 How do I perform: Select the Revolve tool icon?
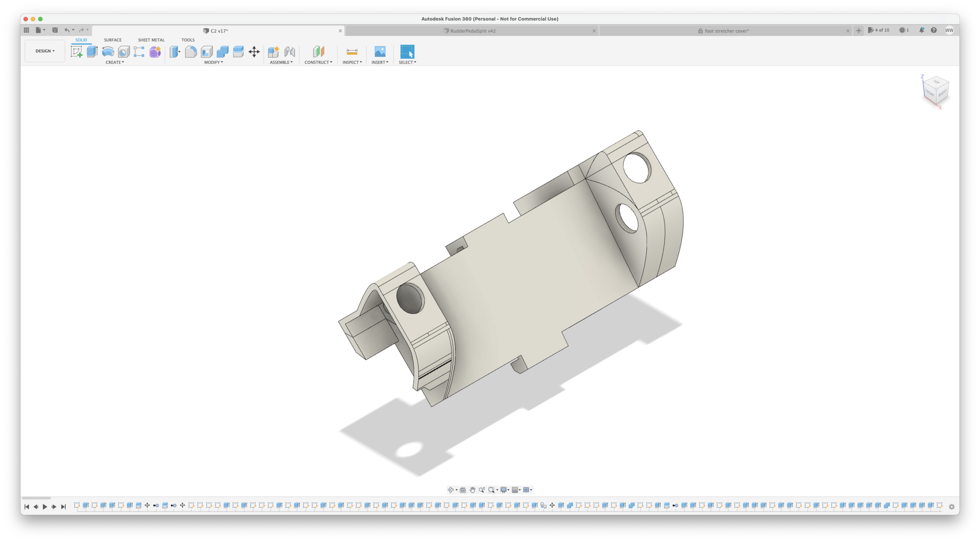108,51
